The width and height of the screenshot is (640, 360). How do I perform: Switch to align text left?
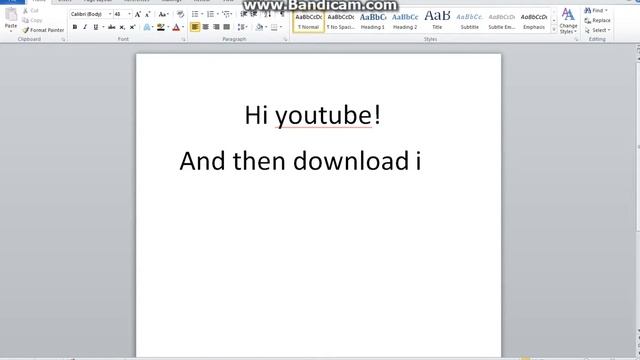point(195,27)
